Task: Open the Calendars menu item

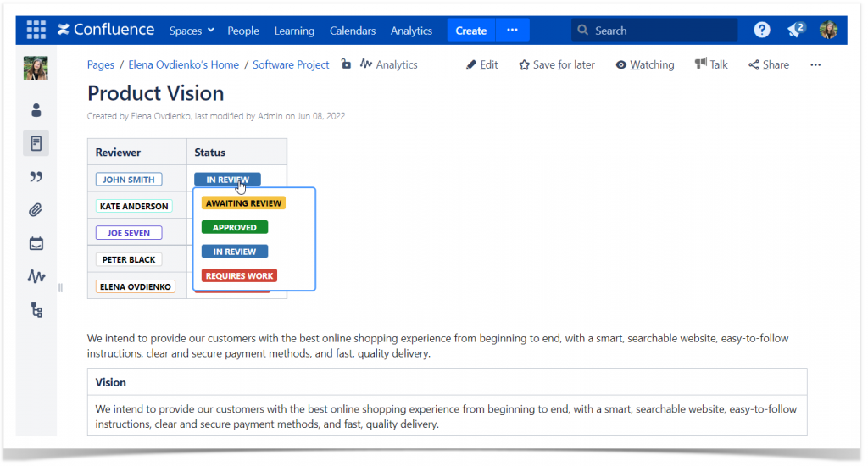Action: click(353, 31)
